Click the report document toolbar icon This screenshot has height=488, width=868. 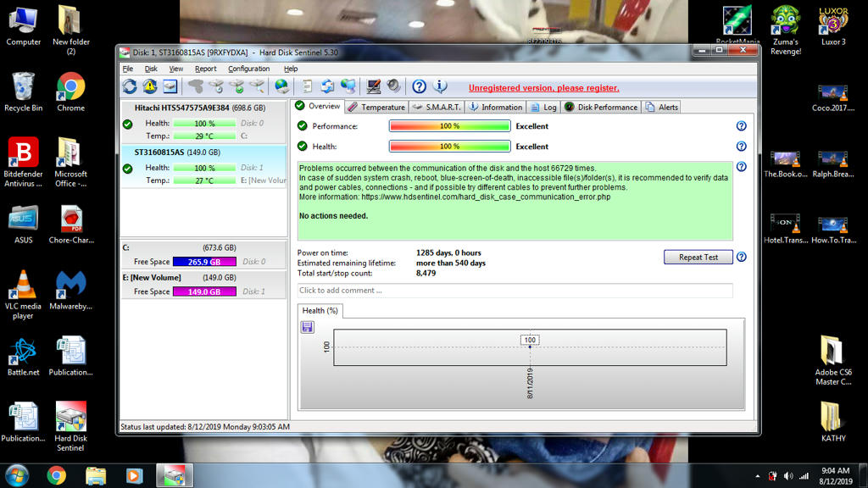(x=307, y=86)
